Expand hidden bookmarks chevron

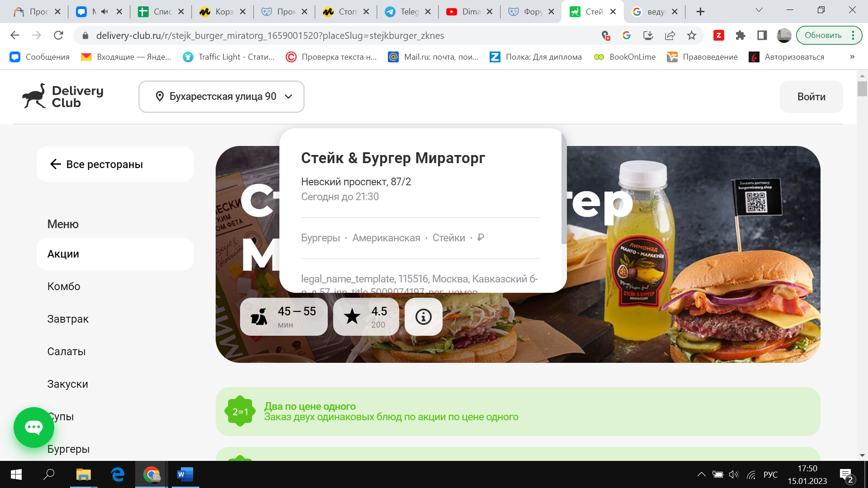[x=852, y=57]
